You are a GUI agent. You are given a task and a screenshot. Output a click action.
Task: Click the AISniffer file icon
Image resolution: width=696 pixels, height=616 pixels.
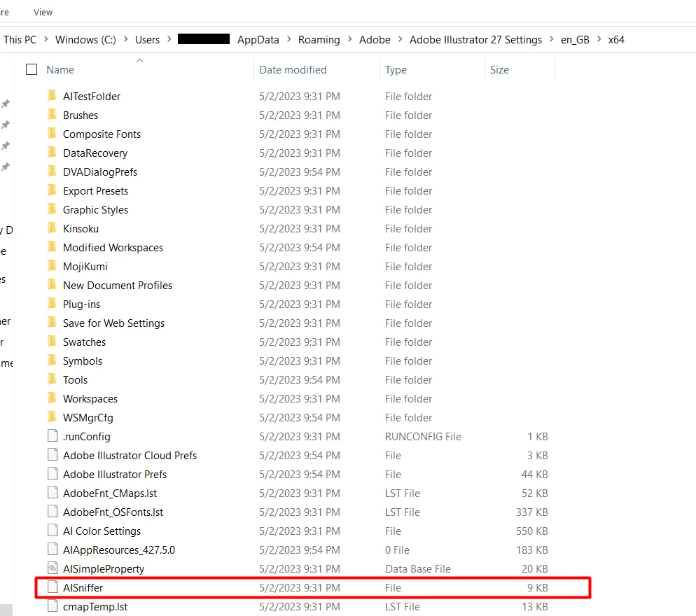point(53,587)
